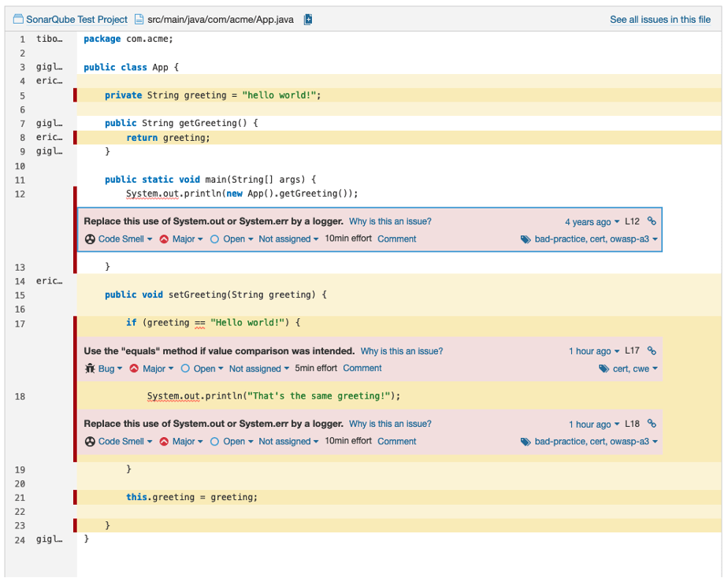728x578 pixels.
Task: Open Major severity dropdown in L17 issue
Action: (158, 369)
